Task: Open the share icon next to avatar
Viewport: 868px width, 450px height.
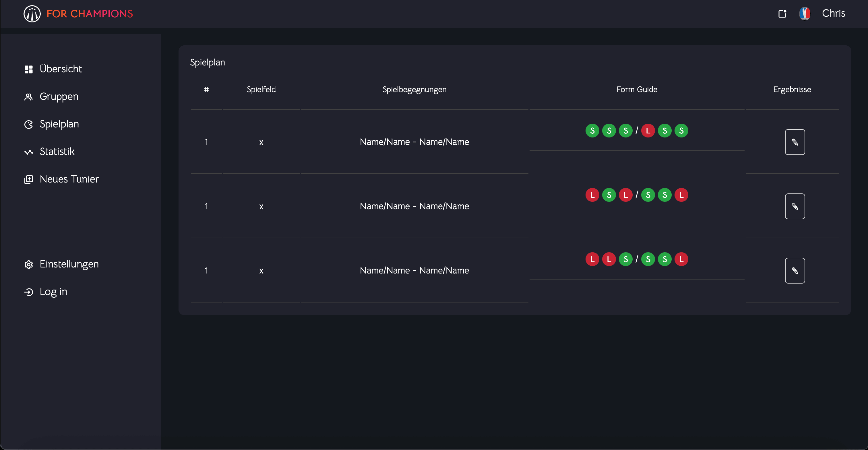Action: [x=782, y=14]
